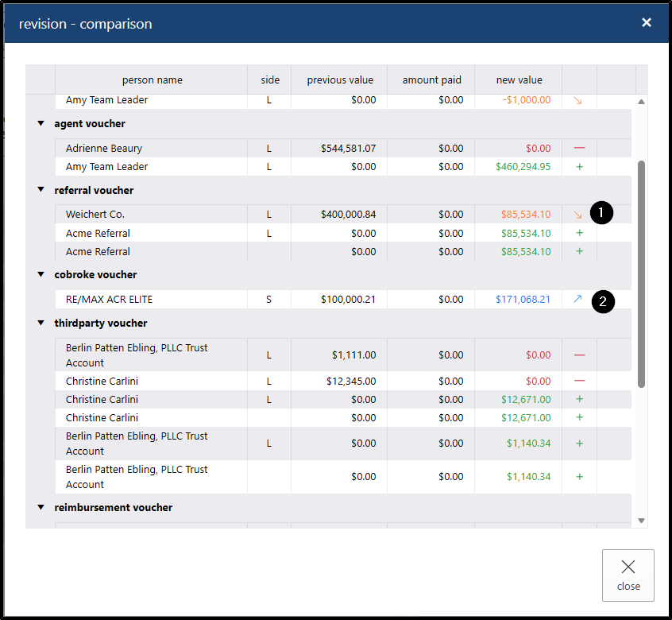Image resolution: width=672 pixels, height=620 pixels.
Task: Click the previous value column header
Action: tap(340, 80)
